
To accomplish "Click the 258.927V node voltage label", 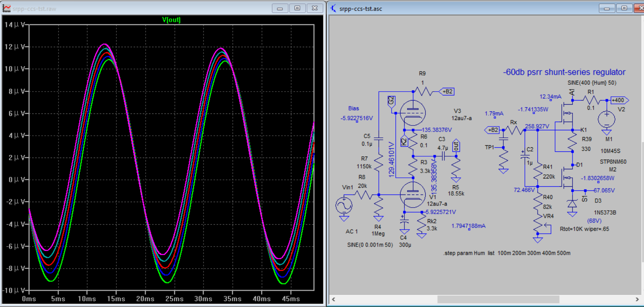I will click(x=537, y=126).
